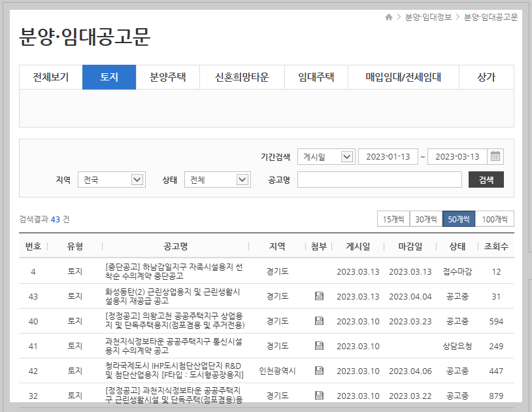Switch to the 전체보기 tab
532x412 pixels.
click(50, 76)
